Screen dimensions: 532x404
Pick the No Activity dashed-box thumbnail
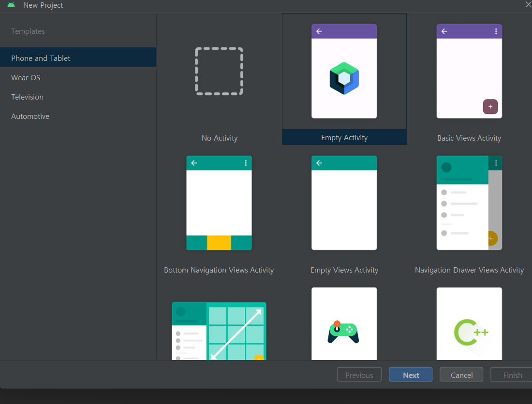pyautogui.click(x=219, y=71)
